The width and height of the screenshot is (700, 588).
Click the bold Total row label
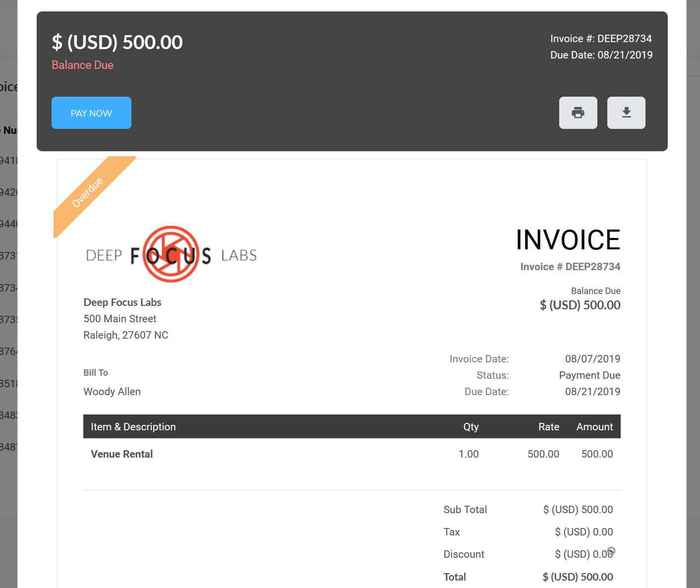tap(455, 577)
